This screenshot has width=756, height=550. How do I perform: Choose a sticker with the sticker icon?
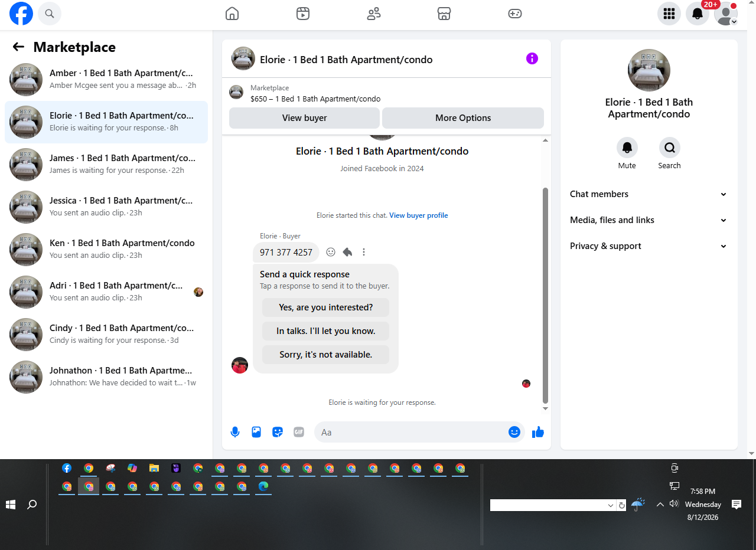tap(278, 432)
